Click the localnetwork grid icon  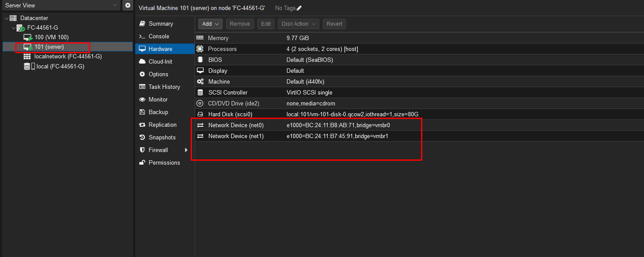(27, 57)
